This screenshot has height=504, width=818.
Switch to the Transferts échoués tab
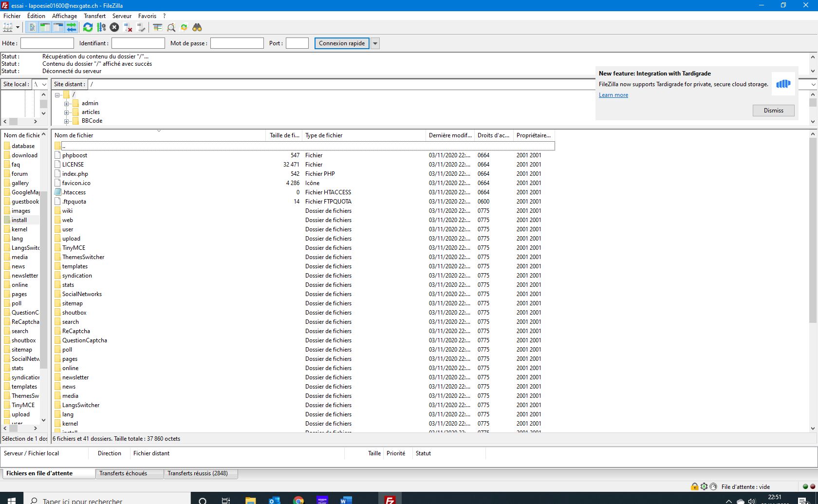pos(123,473)
